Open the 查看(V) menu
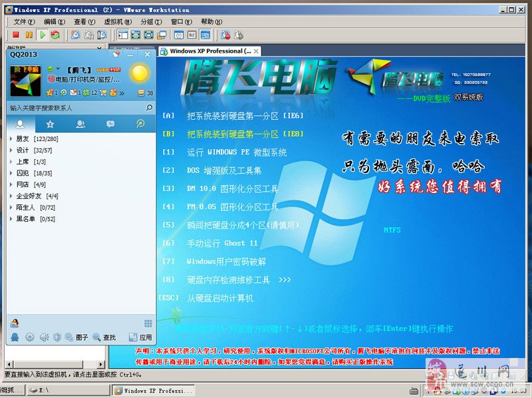532x398 pixels. (84, 22)
